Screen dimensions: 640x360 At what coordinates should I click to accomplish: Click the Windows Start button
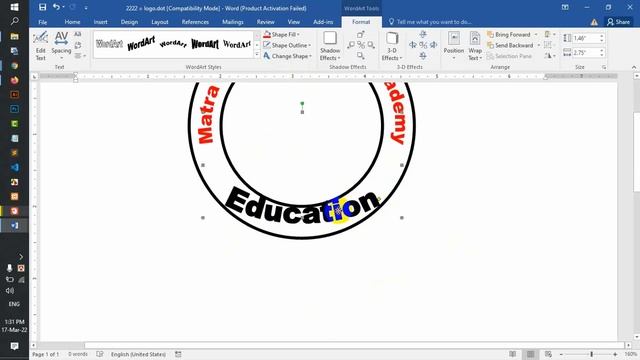14,7
